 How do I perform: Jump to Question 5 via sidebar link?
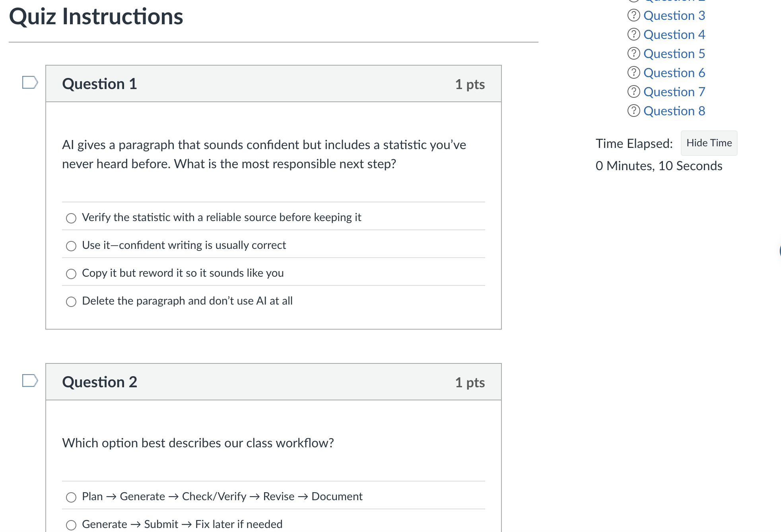pos(674,54)
